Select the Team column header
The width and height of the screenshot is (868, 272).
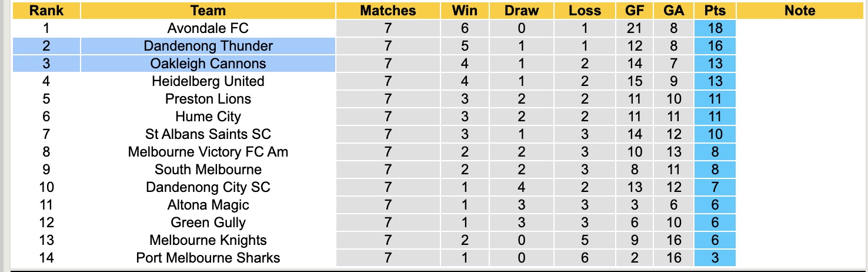pos(208,11)
